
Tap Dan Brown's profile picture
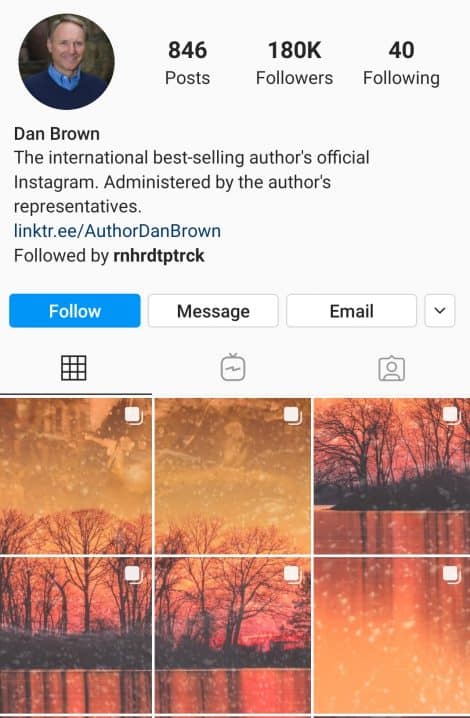click(66, 62)
